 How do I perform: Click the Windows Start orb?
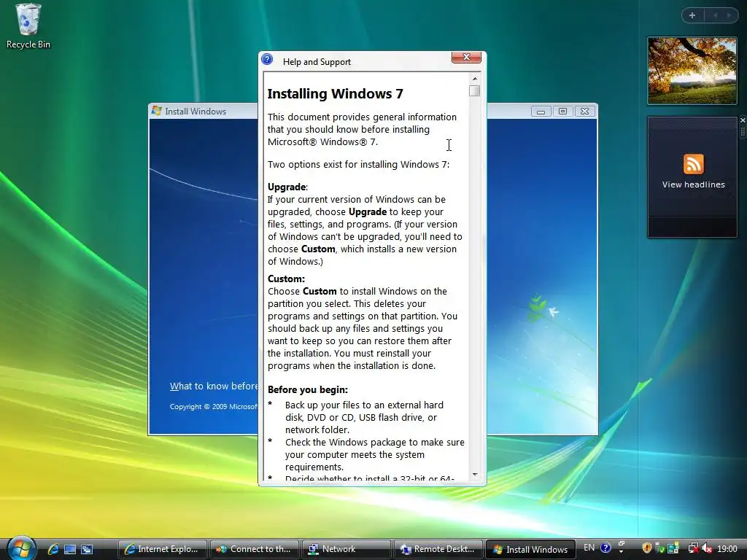(x=21, y=548)
